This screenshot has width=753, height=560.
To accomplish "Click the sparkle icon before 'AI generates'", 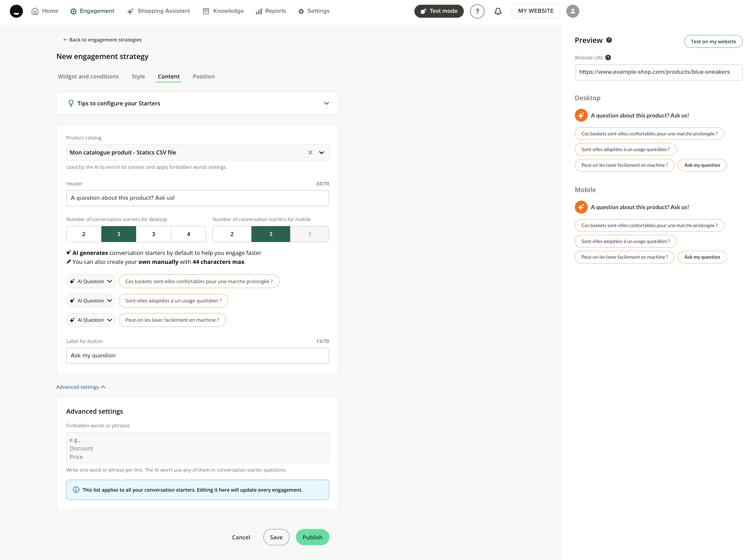I will [x=68, y=253].
